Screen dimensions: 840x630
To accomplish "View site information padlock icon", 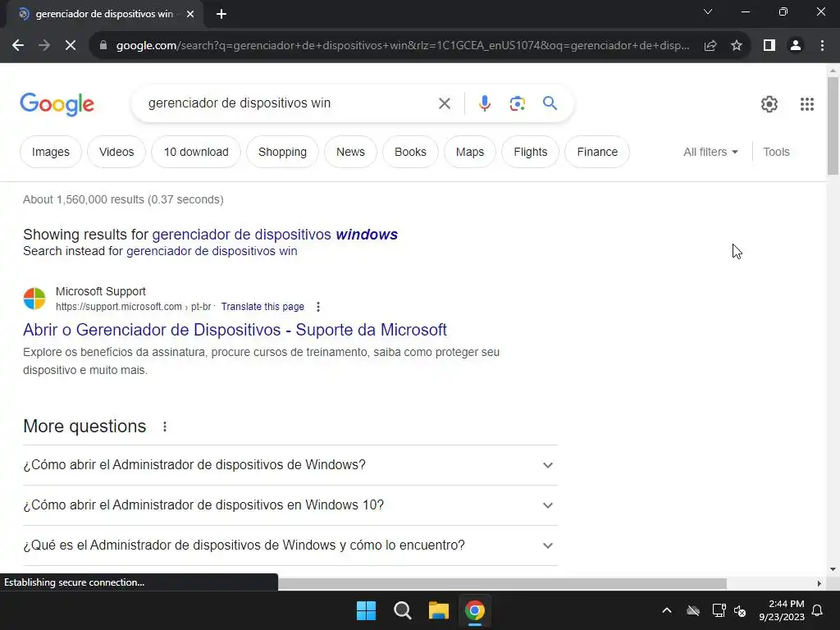I will click(x=103, y=46).
